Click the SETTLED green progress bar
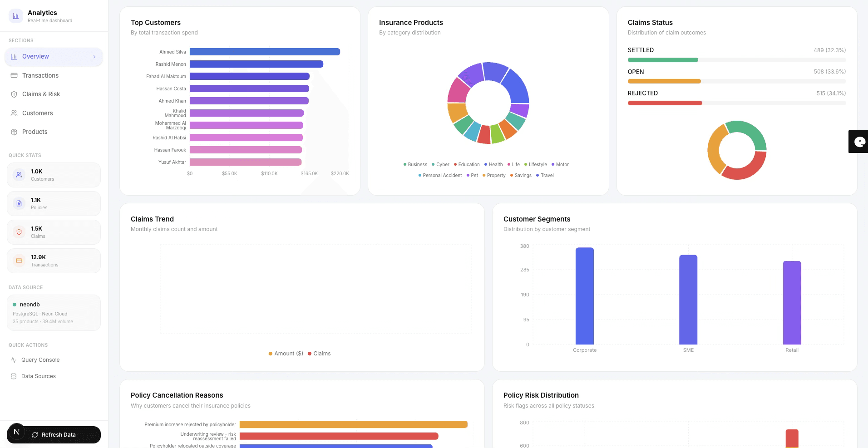This screenshot has height=448, width=868. click(662, 60)
